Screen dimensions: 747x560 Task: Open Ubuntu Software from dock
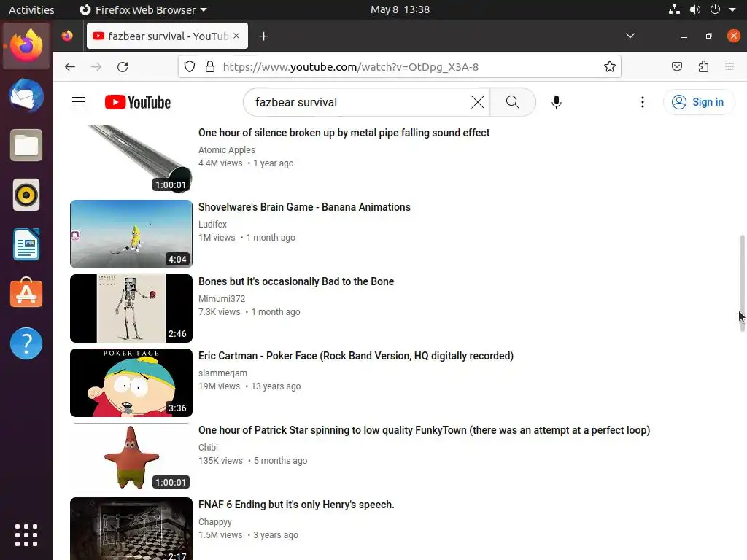click(x=26, y=293)
